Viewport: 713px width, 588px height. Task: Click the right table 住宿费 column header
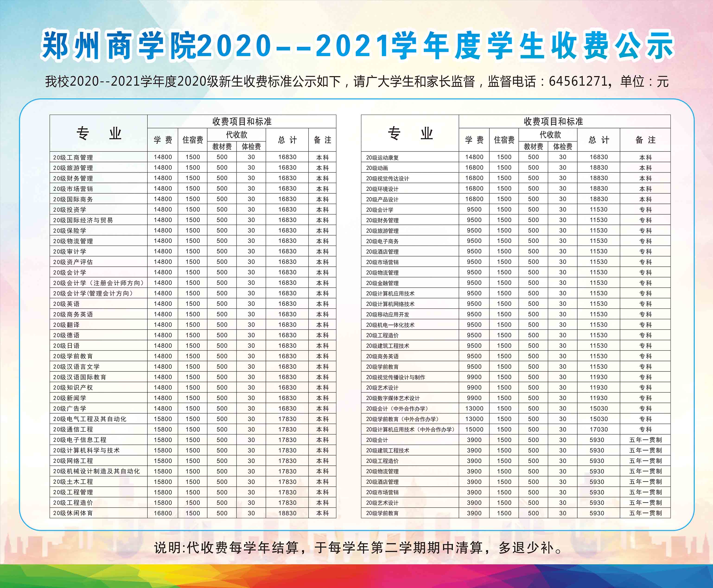(504, 140)
